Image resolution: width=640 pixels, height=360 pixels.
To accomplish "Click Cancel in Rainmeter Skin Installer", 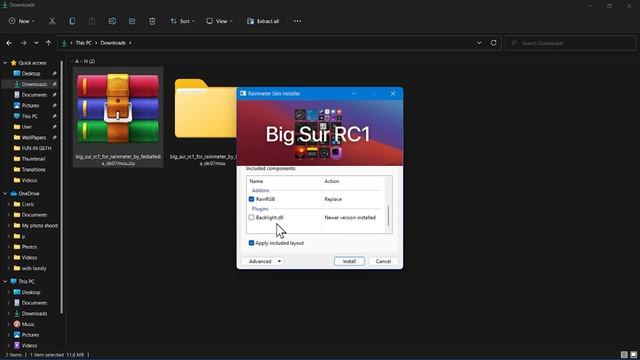I will pos(383,261).
